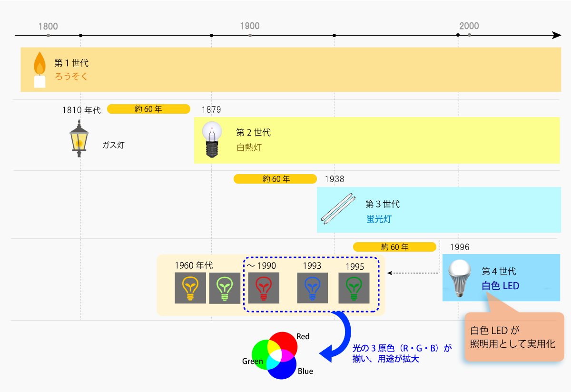The height and width of the screenshot is (392, 571).
Task: Click the 1938 year label
Action: (x=335, y=179)
